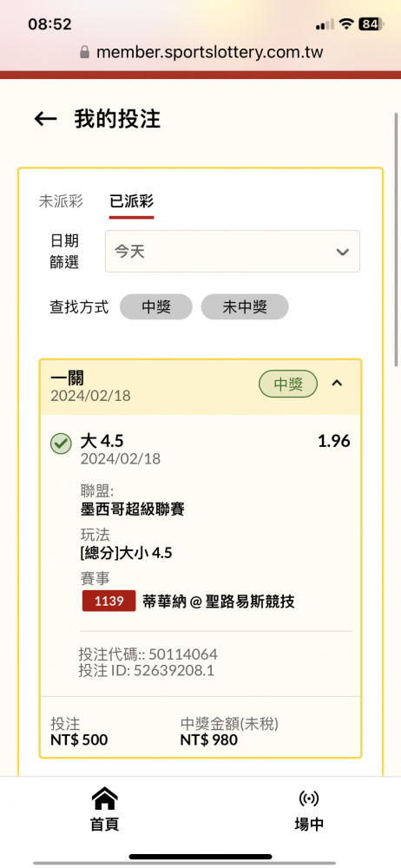Toggle the 中獎 filter chip
Image resolution: width=401 pixels, height=868 pixels.
click(156, 307)
